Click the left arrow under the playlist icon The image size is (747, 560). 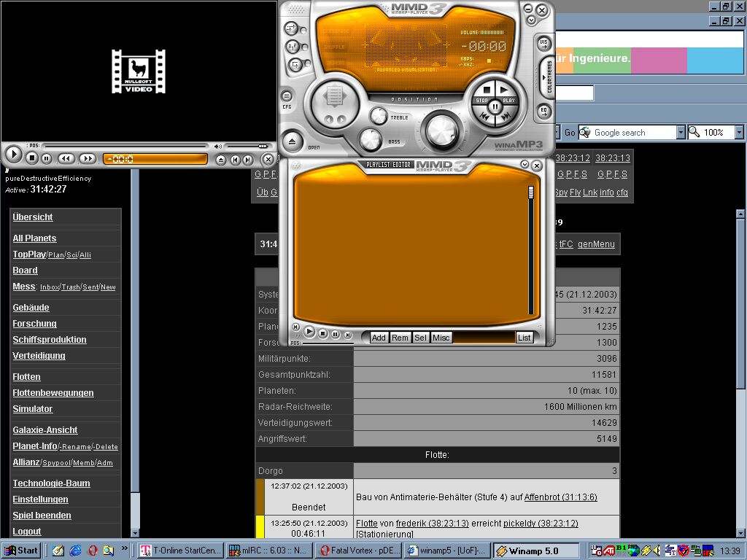tap(328, 119)
